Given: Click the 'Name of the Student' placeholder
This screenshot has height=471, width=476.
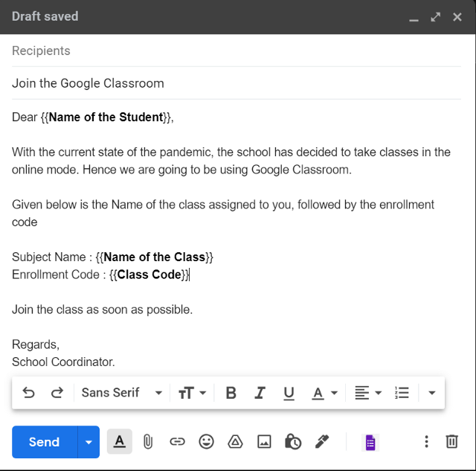Looking at the screenshot, I should pyautogui.click(x=106, y=118).
